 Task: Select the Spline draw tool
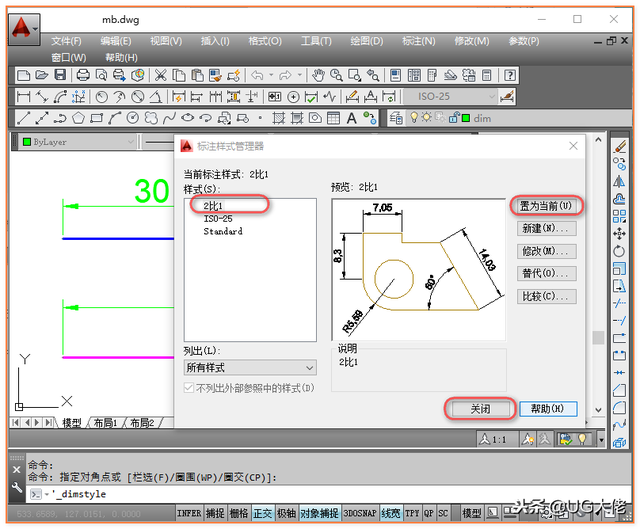169,118
